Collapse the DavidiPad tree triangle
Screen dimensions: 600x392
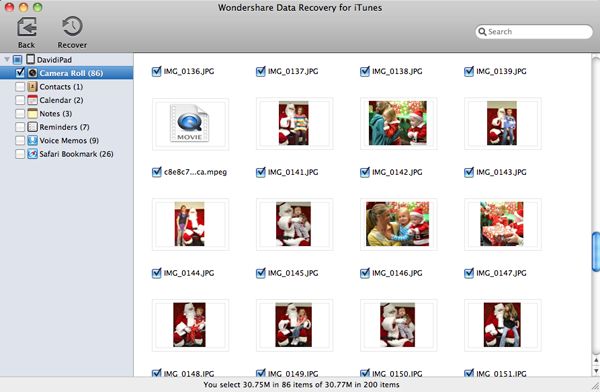tap(7, 59)
